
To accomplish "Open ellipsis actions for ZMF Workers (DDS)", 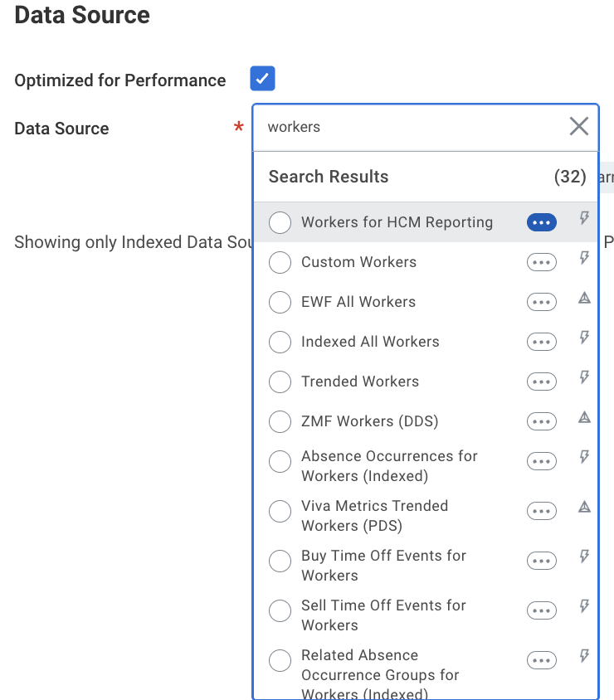I will [x=541, y=421].
